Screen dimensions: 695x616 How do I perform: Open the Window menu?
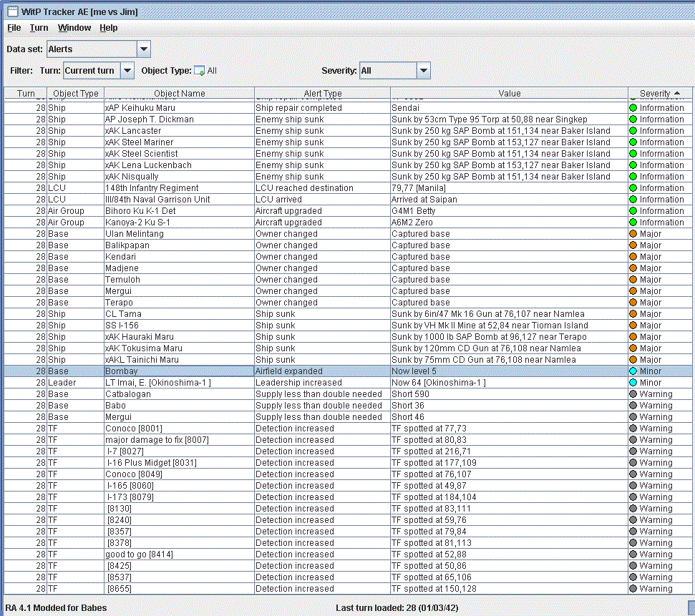(x=74, y=28)
